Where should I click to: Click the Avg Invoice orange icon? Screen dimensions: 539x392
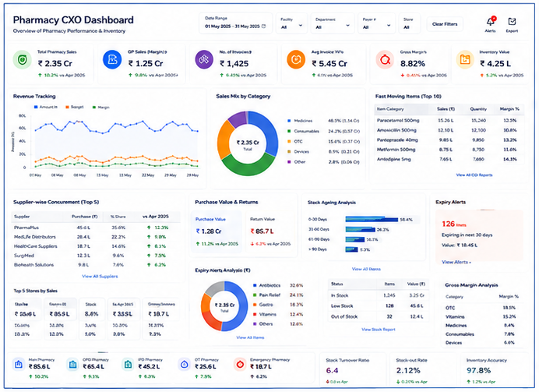(x=296, y=59)
